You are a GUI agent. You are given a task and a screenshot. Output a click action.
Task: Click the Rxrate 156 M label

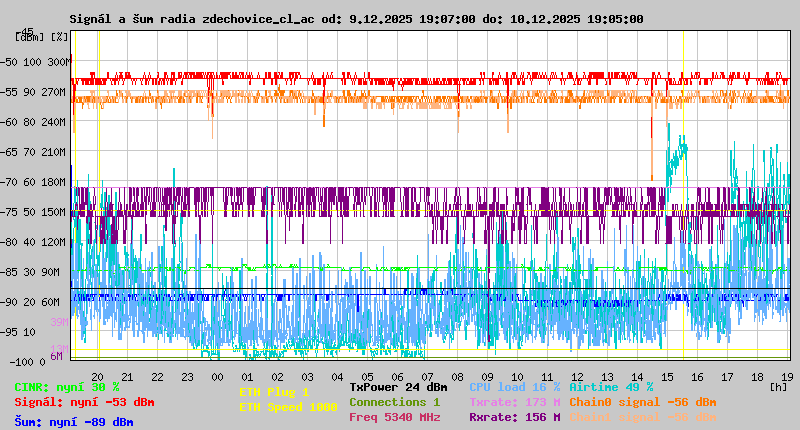tap(514, 417)
